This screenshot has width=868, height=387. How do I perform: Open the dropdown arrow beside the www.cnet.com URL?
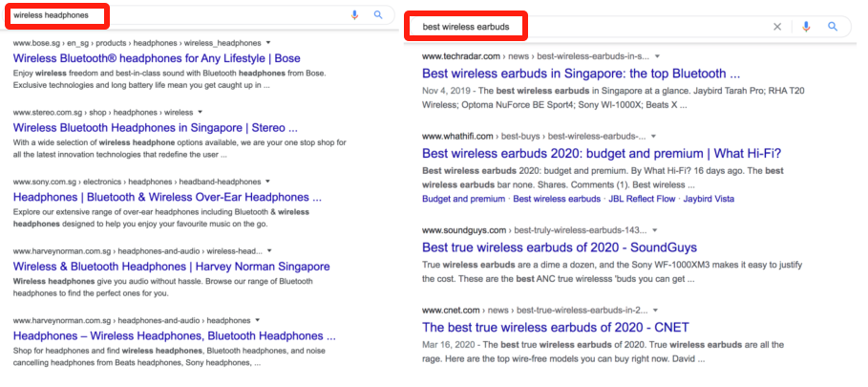pyautogui.click(x=656, y=311)
